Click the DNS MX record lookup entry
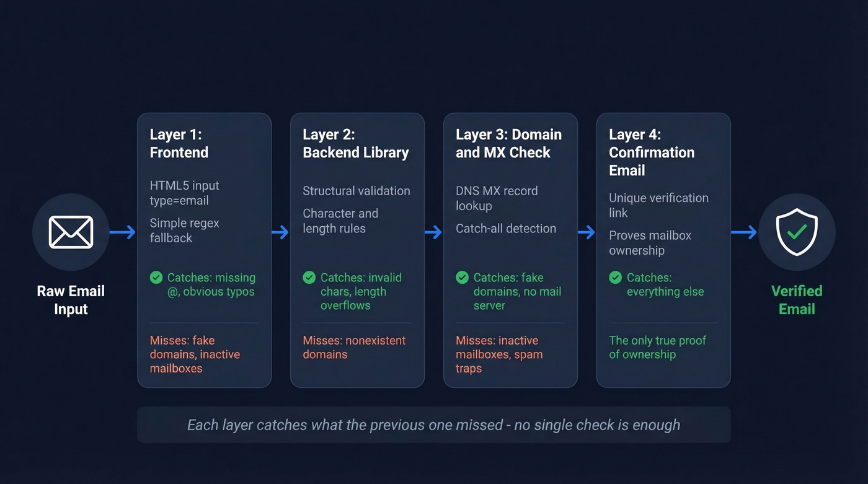 (496, 200)
